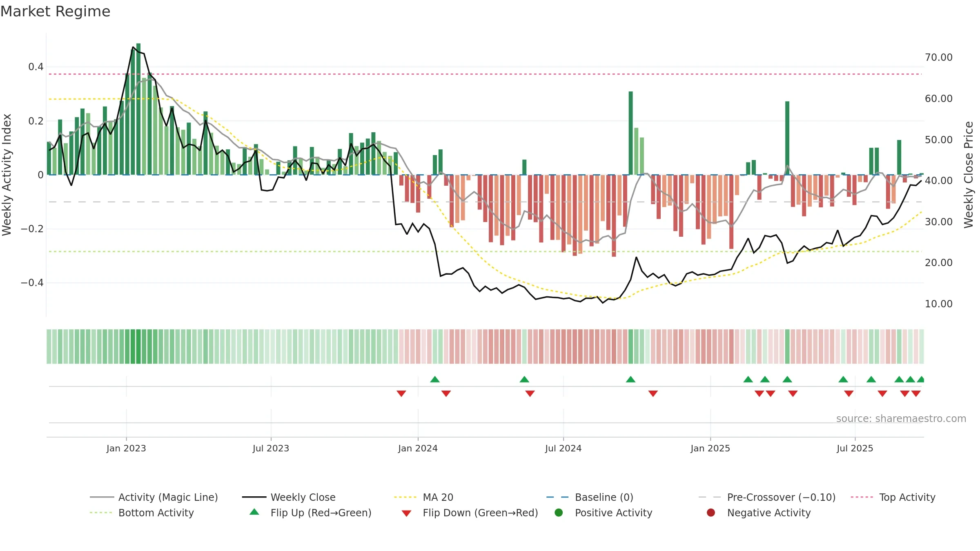Click the tallest green bar in early 2023
Viewport: 980px width, 551px height.
click(138, 109)
